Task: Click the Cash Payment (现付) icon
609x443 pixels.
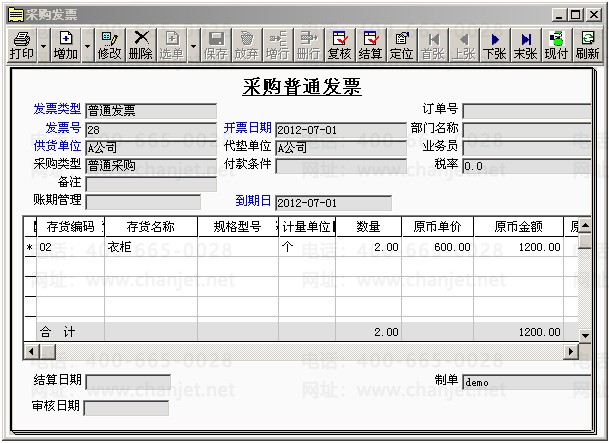Action: pyautogui.click(x=556, y=44)
